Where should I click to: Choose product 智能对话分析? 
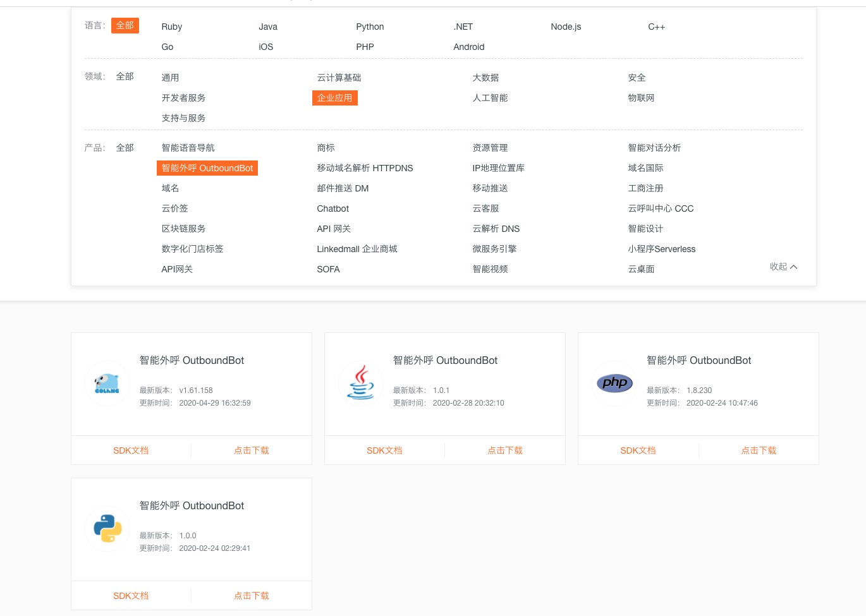click(x=654, y=148)
